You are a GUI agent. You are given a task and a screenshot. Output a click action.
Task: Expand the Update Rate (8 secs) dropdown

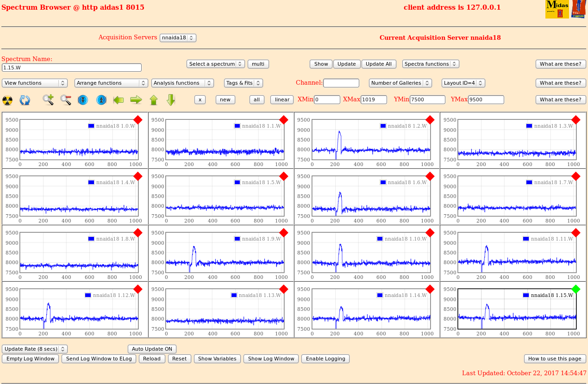tap(35, 349)
